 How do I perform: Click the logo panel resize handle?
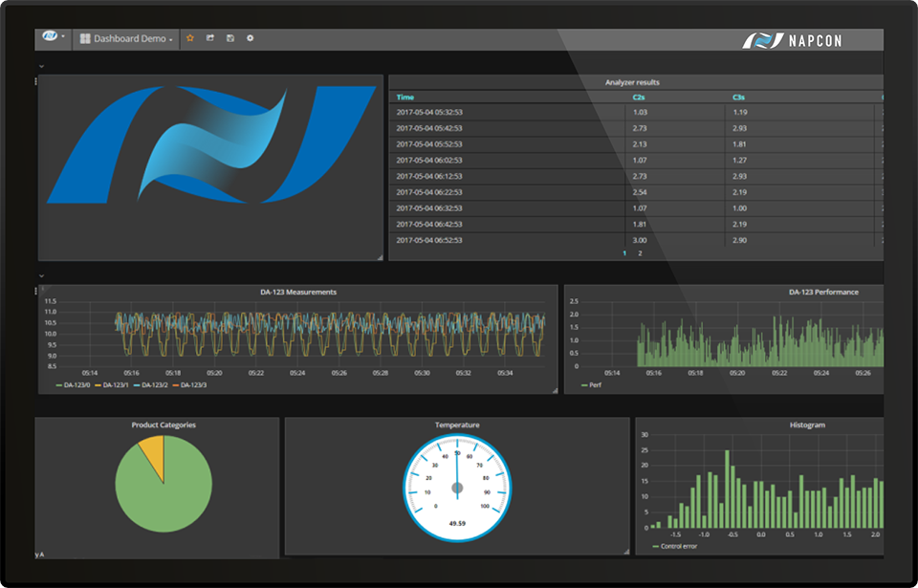pos(379,256)
